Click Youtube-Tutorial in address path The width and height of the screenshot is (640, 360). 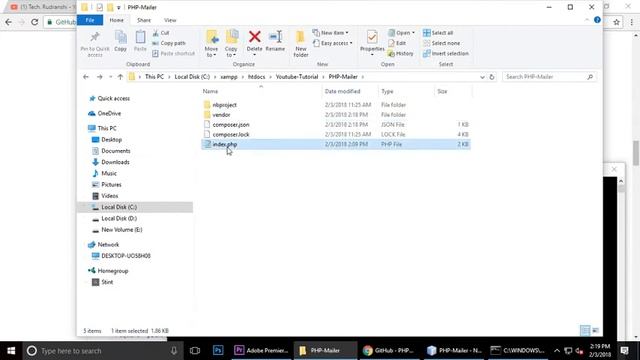coord(296,77)
